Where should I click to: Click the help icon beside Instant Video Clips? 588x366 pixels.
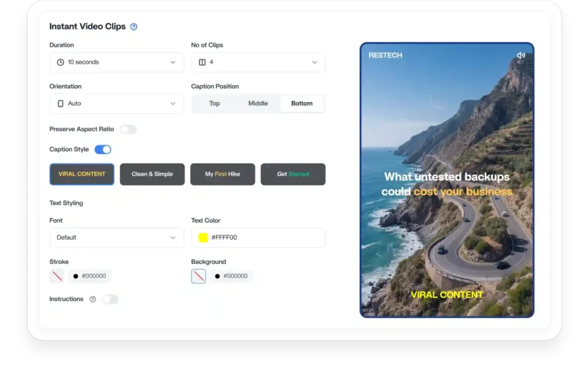[133, 26]
